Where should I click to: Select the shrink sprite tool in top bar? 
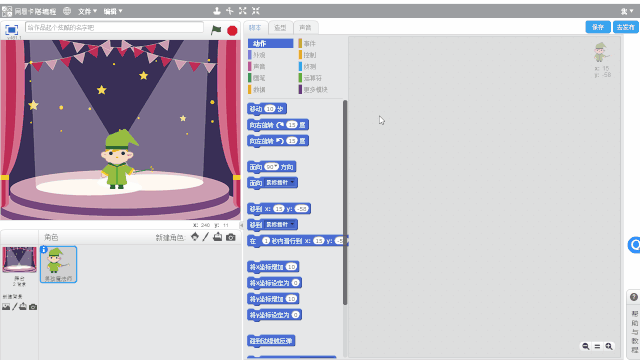pyautogui.click(x=256, y=11)
